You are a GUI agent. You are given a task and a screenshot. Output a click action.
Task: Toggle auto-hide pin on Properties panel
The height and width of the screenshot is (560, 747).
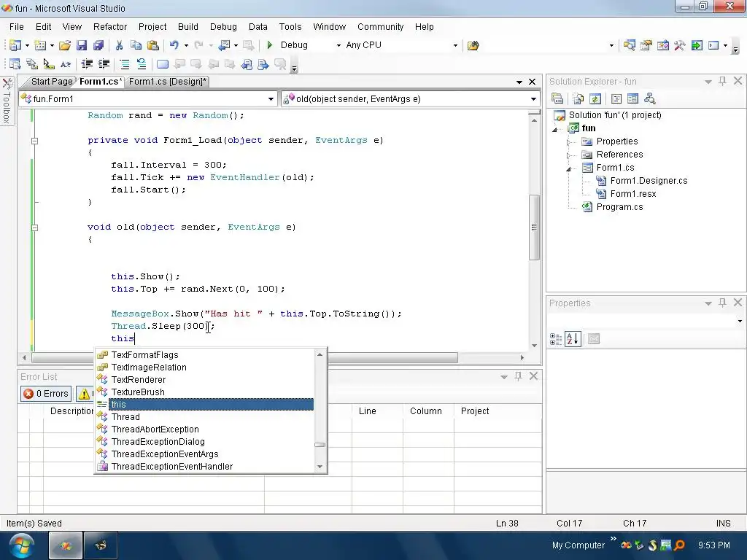(x=722, y=303)
